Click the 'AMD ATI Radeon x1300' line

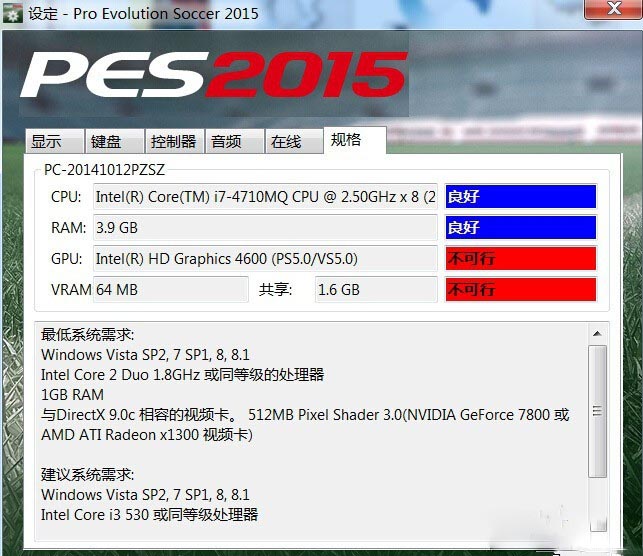click(147, 435)
